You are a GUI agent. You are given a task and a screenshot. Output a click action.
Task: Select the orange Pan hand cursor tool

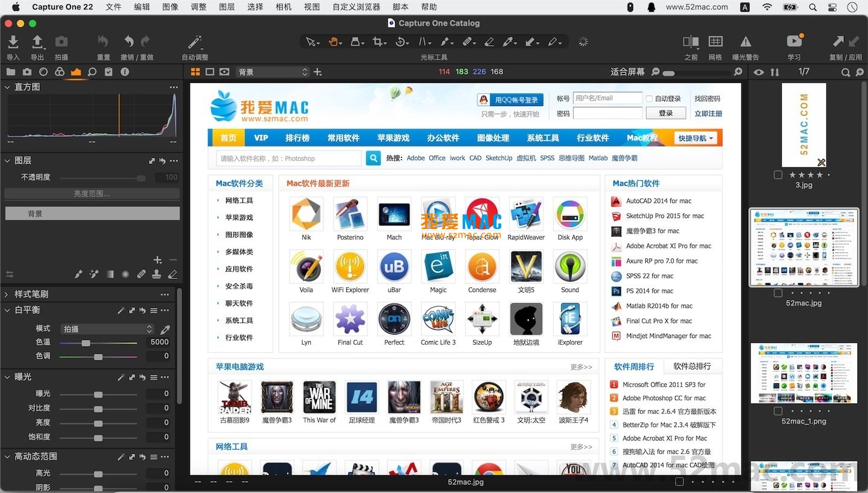[x=334, y=42]
